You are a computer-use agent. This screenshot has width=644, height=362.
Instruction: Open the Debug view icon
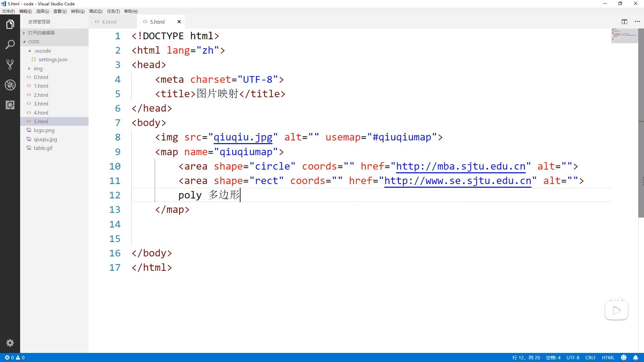click(10, 85)
